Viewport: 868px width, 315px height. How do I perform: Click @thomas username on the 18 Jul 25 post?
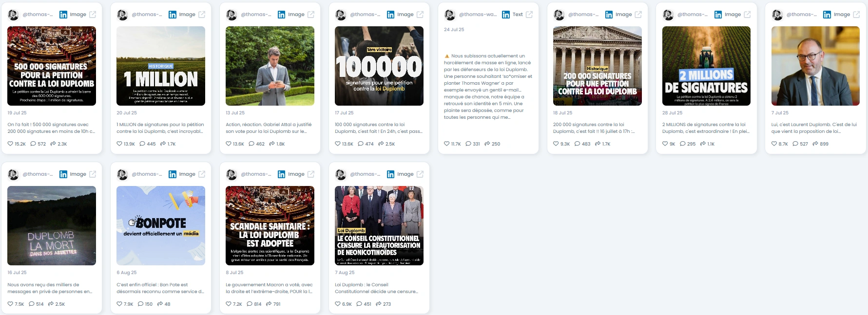pyautogui.click(x=583, y=15)
